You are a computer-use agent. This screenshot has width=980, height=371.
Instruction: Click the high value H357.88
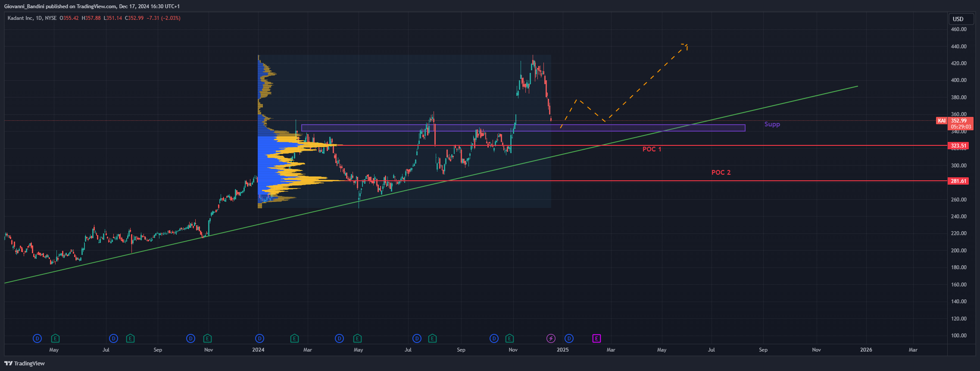point(91,18)
